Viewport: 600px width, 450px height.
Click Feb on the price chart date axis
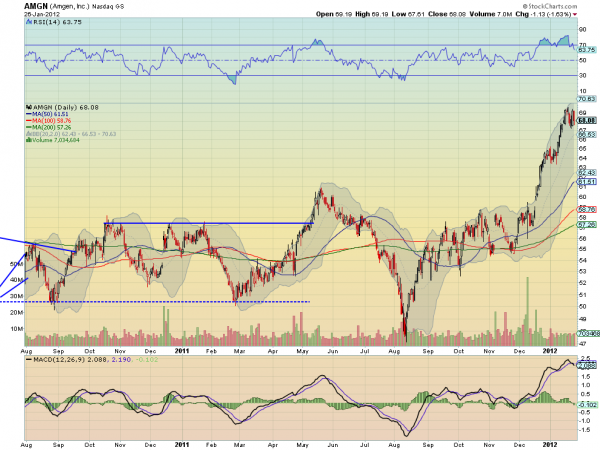(211, 351)
